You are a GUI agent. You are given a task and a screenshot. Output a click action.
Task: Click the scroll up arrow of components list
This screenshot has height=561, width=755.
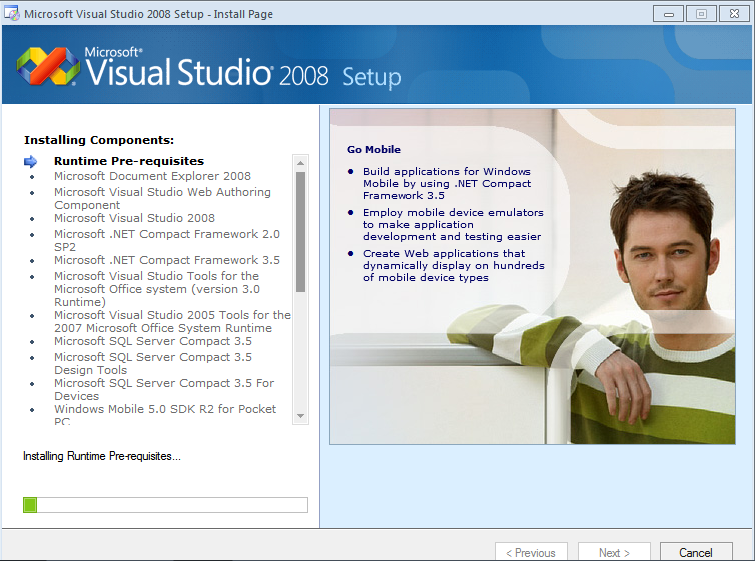pos(300,163)
